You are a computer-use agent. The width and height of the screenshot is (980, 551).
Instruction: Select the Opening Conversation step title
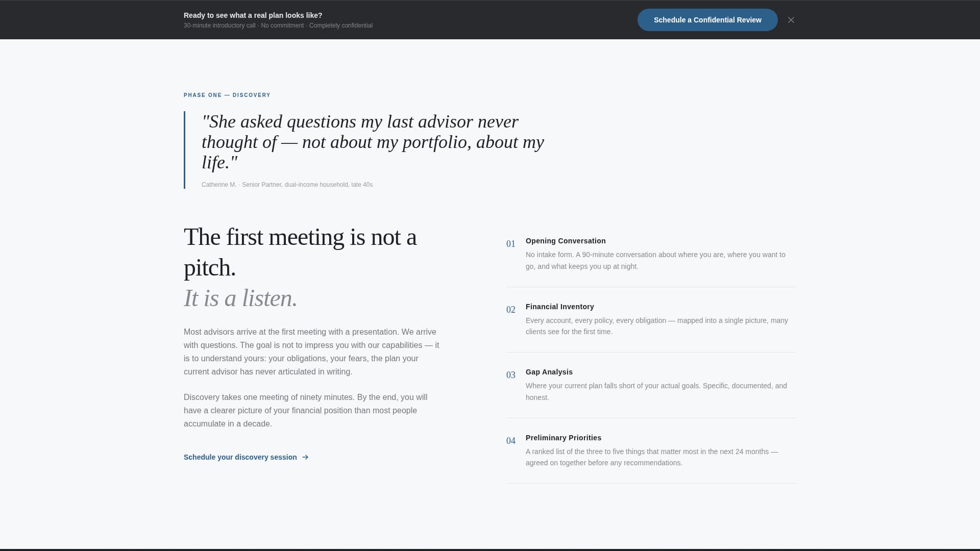tap(566, 241)
